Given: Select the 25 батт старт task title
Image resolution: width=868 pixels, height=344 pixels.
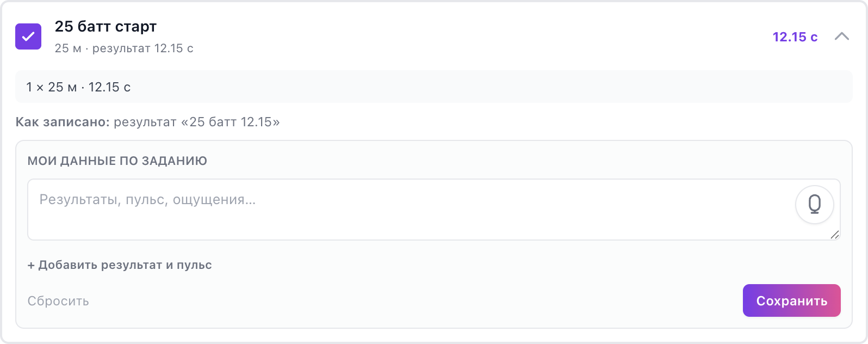Looking at the screenshot, I should click(106, 26).
